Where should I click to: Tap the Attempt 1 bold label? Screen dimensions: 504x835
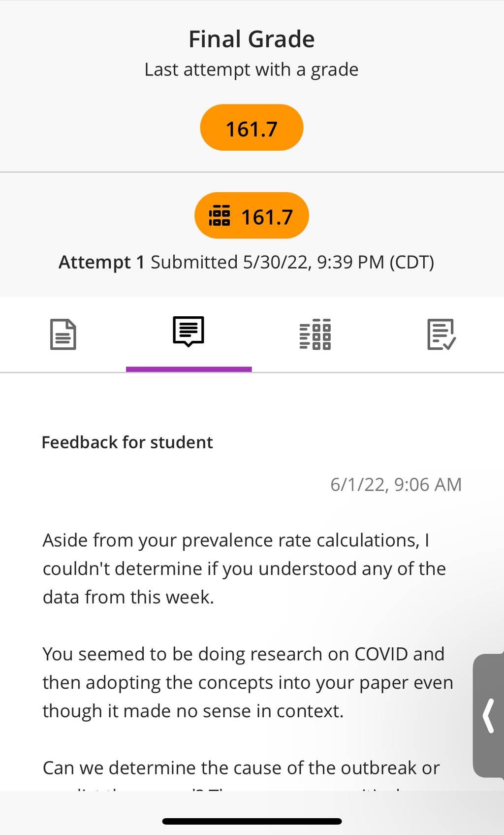[x=101, y=263]
